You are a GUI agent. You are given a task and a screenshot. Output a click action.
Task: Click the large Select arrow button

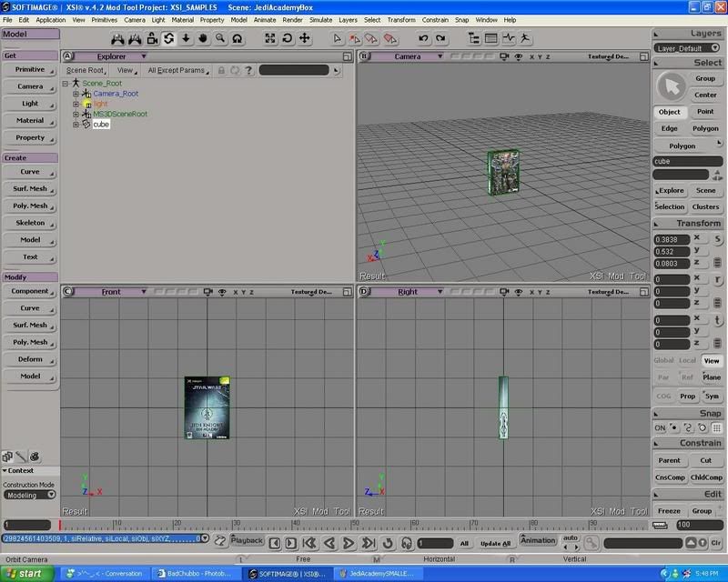pos(672,86)
